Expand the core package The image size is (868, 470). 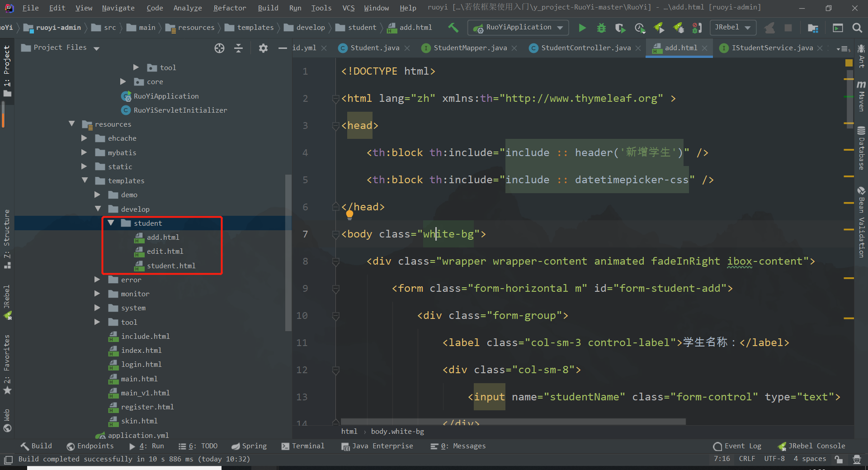(x=123, y=81)
